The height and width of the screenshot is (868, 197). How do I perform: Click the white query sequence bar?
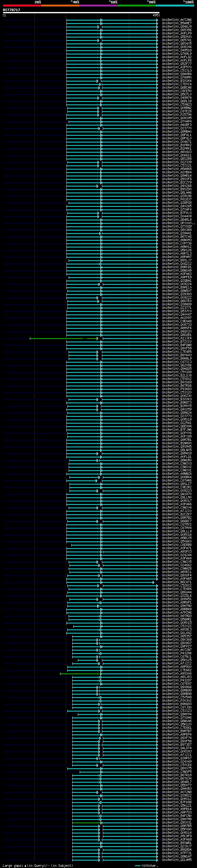coord(81,13)
